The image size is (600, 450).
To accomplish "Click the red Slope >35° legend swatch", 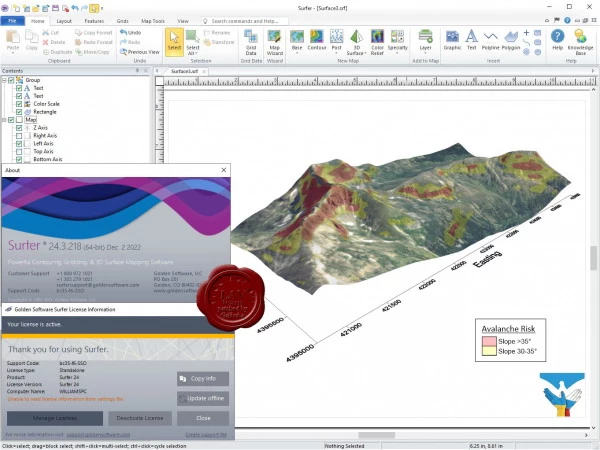I will click(x=489, y=341).
